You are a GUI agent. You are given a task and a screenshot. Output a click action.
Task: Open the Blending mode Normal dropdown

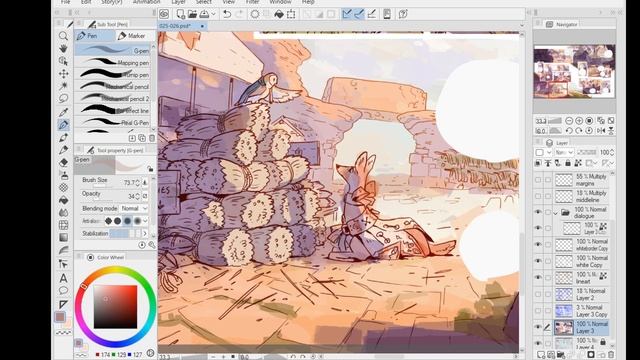(134, 208)
